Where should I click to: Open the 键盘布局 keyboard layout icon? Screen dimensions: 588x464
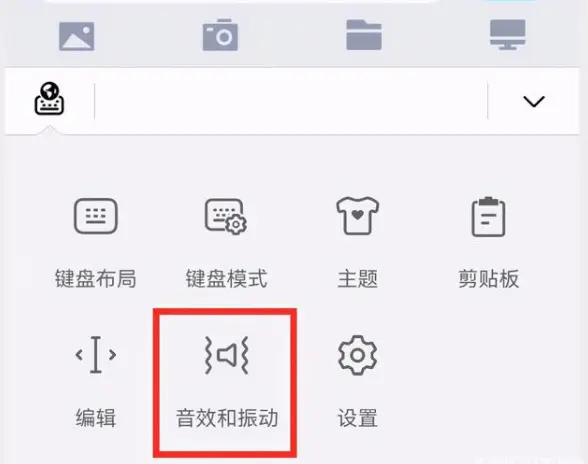96,216
